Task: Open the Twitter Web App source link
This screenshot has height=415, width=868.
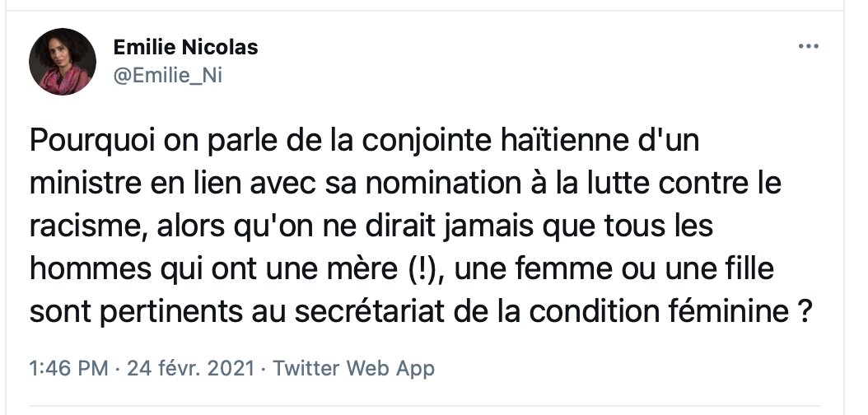Action: click(354, 369)
